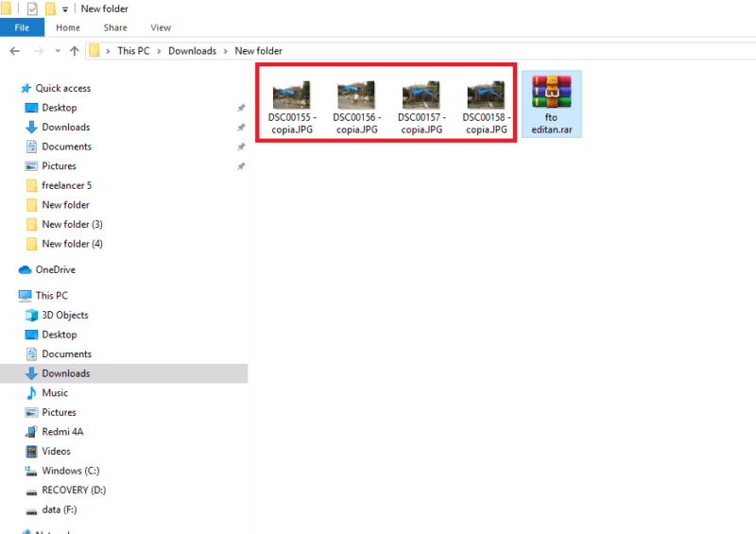Open Customize Quick Access Toolbar dropdown
The width and height of the screenshot is (756, 534).
click(65, 9)
